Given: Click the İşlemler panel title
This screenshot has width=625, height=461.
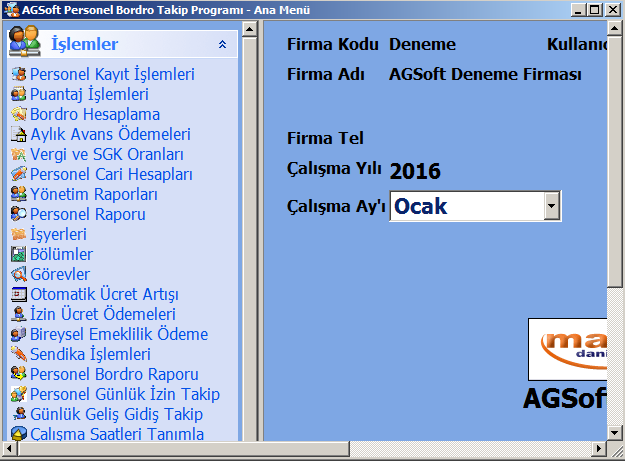Looking at the screenshot, I should 85,44.
